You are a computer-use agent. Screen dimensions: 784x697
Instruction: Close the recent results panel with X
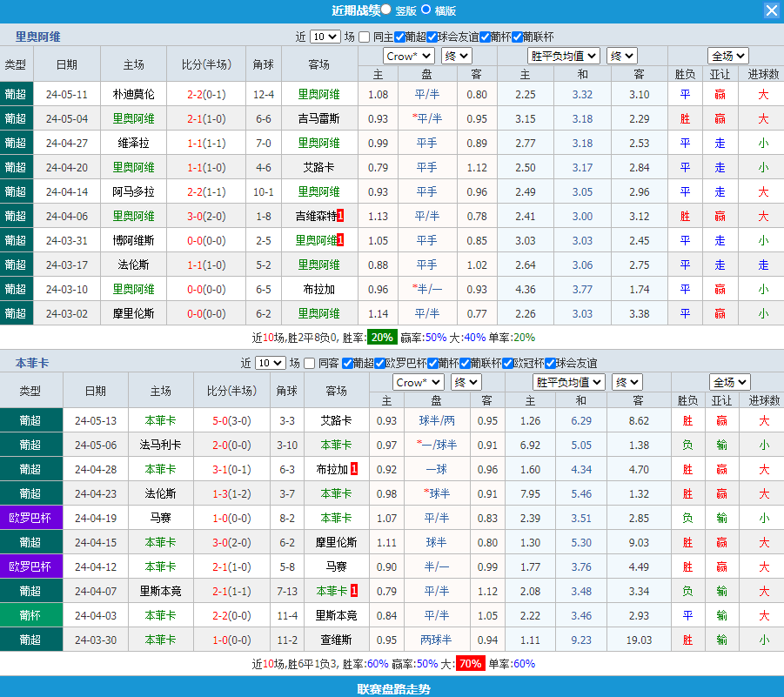tap(771, 10)
